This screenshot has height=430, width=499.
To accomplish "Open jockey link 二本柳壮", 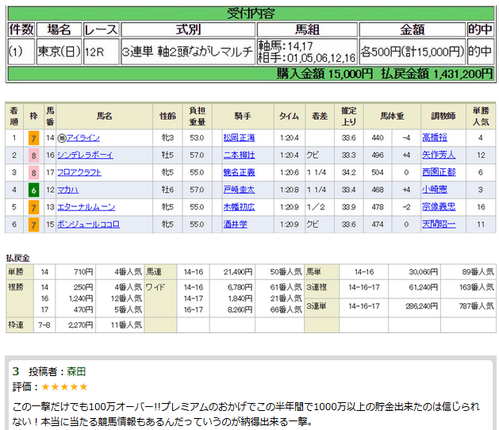I will coord(239,155).
